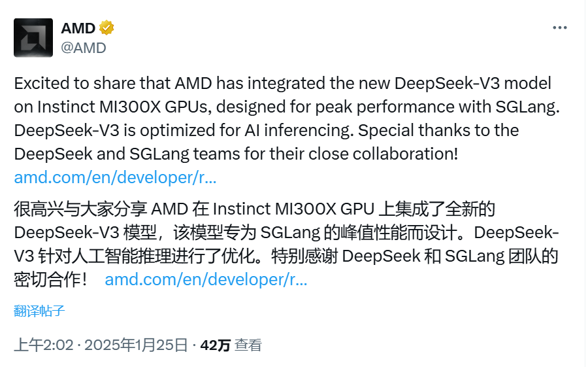
Task: Click the words "close collaboration!" in the post
Action: [383, 154]
